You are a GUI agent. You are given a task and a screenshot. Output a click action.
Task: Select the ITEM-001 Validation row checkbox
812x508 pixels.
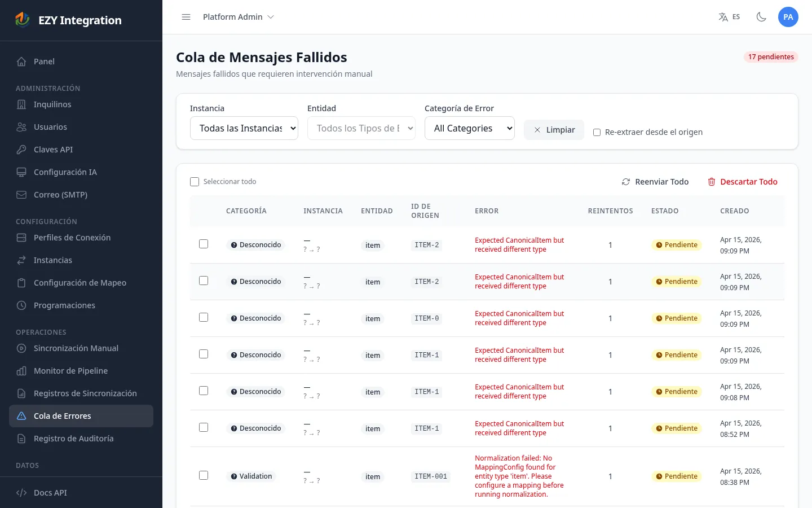pyautogui.click(x=204, y=475)
